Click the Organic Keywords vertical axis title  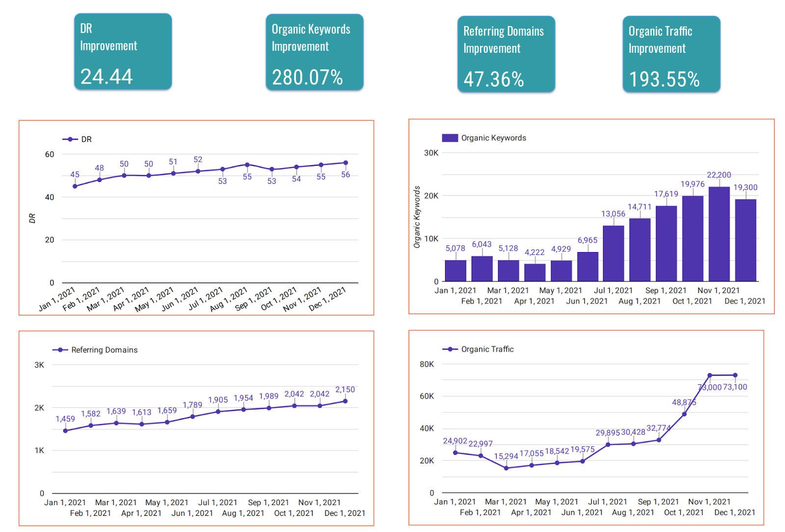tap(417, 217)
